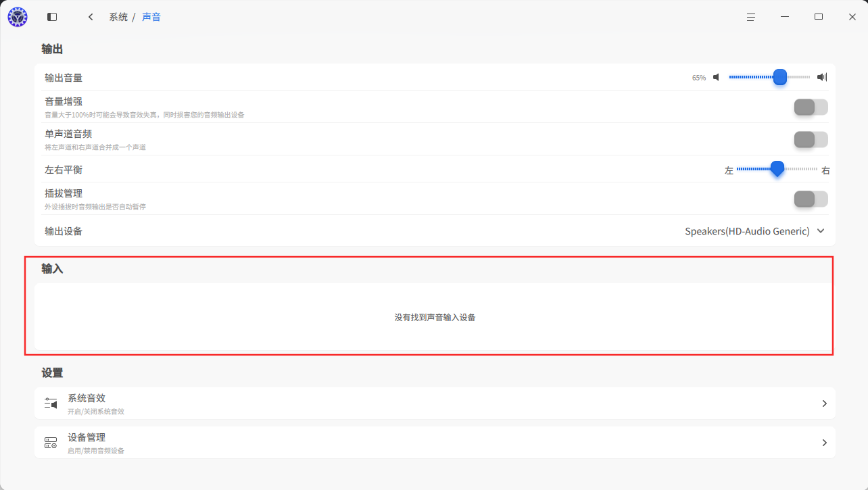The image size is (868, 490).
Task: Click the 启用/禁用音频设备 description
Action: click(x=96, y=450)
